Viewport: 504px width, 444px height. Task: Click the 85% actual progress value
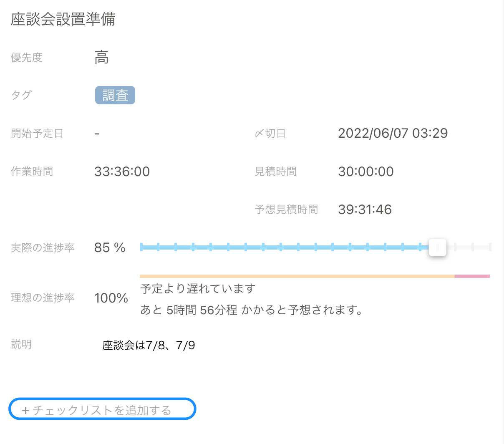[109, 247]
